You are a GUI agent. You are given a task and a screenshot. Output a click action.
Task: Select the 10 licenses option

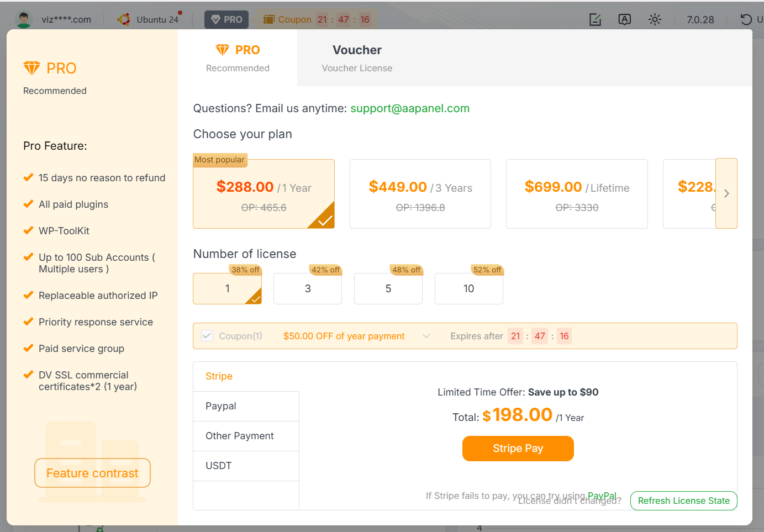pos(468,288)
